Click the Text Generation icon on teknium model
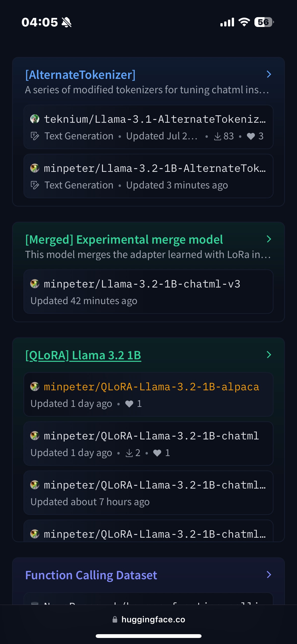 [35, 136]
